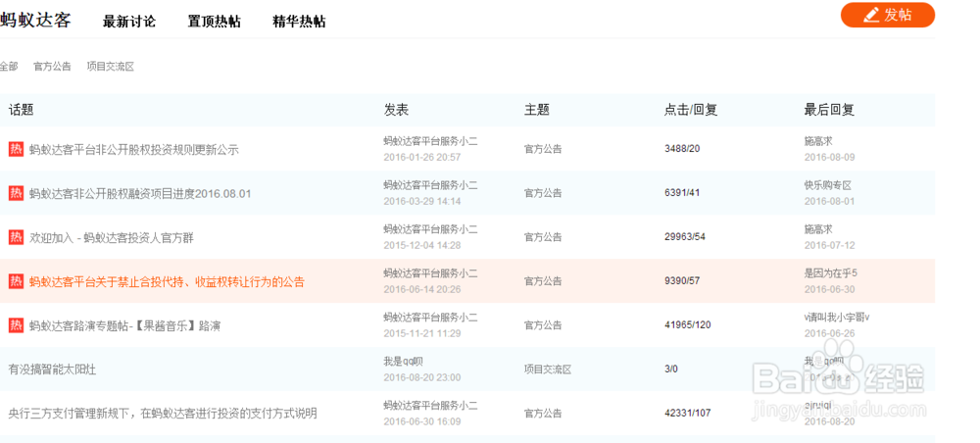Open topic 有没搞智能太阳灶
The width and height of the screenshot is (980, 443).
52,369
